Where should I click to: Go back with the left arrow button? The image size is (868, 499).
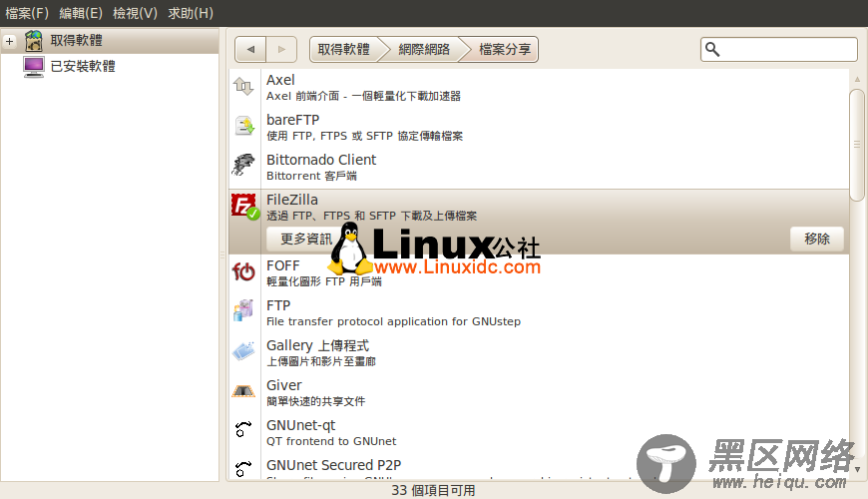(x=250, y=49)
